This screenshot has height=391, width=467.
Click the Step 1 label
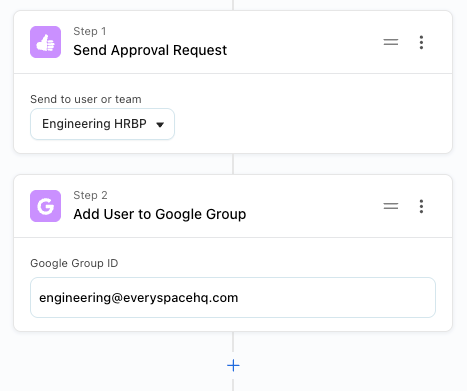90,31
